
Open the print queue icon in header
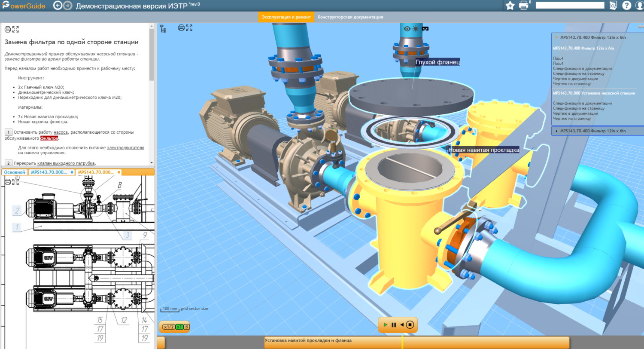click(x=524, y=6)
